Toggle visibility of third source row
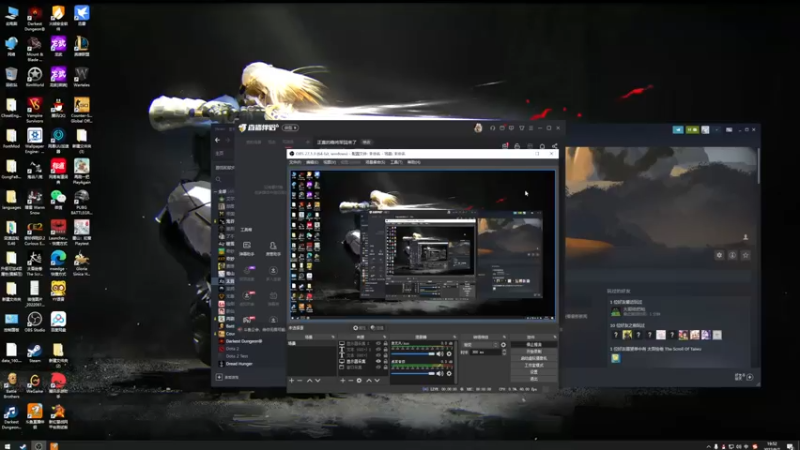 [x=378, y=355]
